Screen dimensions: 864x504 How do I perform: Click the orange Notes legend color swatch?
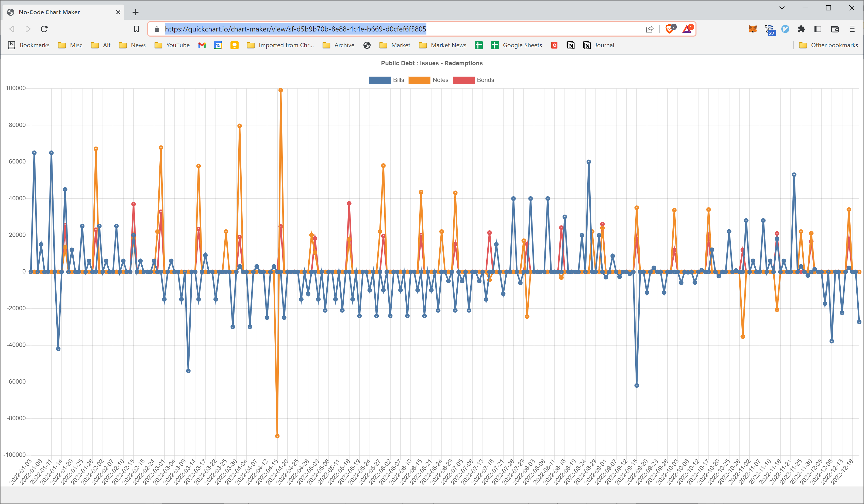coord(419,80)
